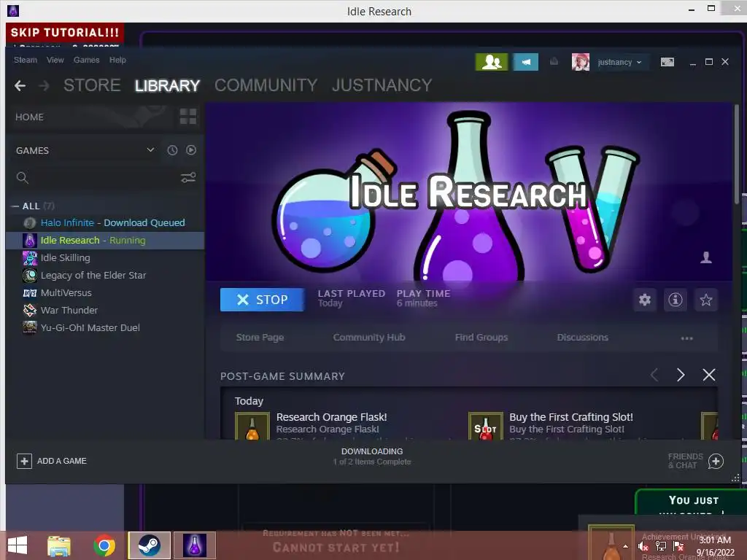Click SKIP TUTORIAL in Idle Research window
Screen dimensions: 747x560
click(65, 32)
